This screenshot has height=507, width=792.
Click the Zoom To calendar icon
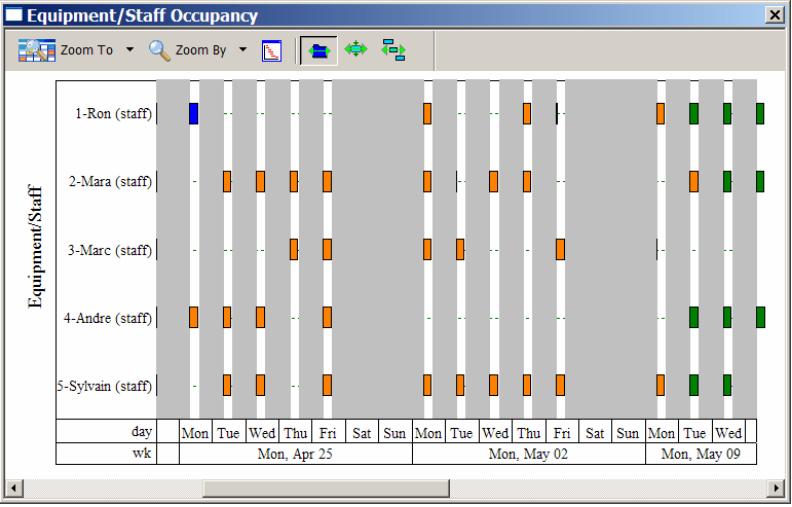(36, 50)
